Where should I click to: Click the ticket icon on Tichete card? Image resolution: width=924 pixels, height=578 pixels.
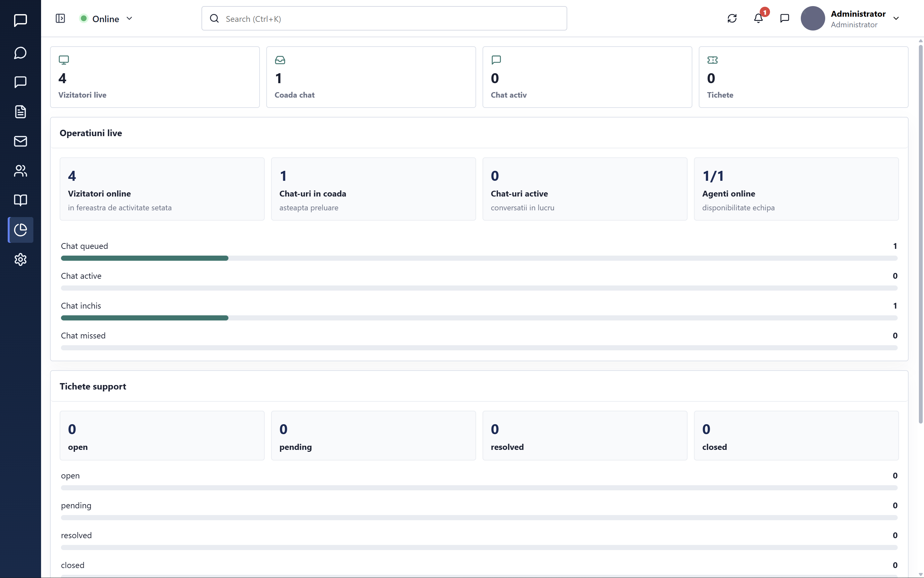[x=712, y=60]
